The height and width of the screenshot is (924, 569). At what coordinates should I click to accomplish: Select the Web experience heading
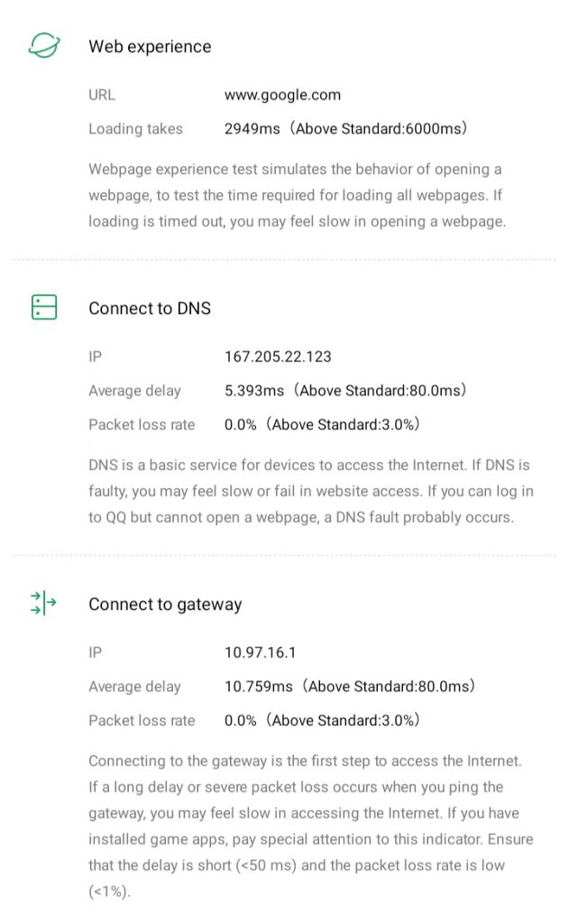pos(150,47)
